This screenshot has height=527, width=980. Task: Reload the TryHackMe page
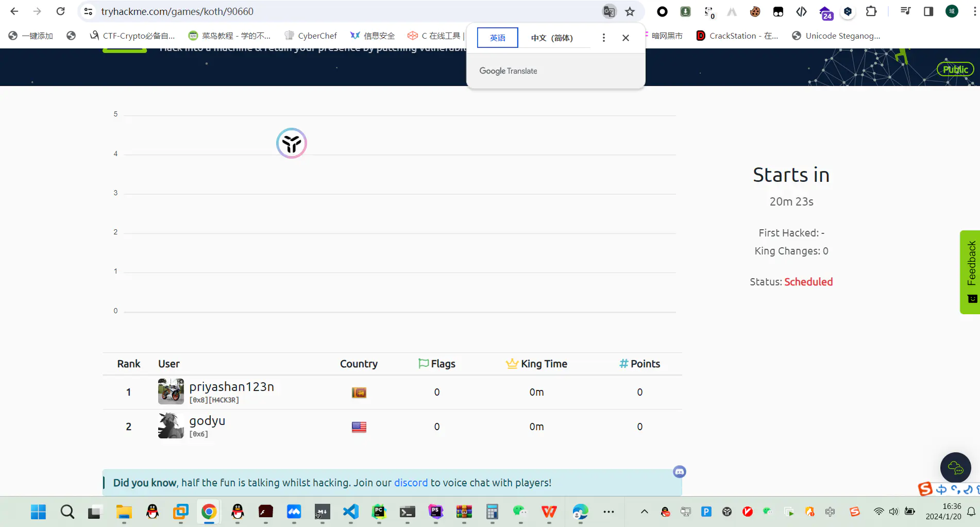click(x=60, y=11)
